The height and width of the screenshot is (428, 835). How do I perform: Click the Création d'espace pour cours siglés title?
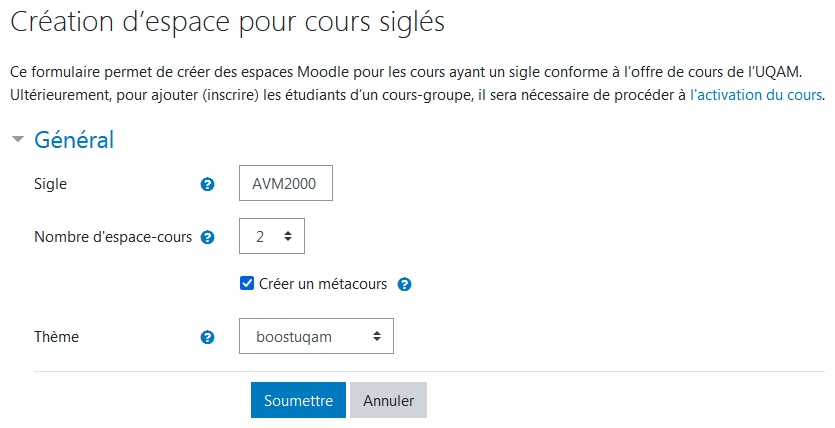[227, 23]
